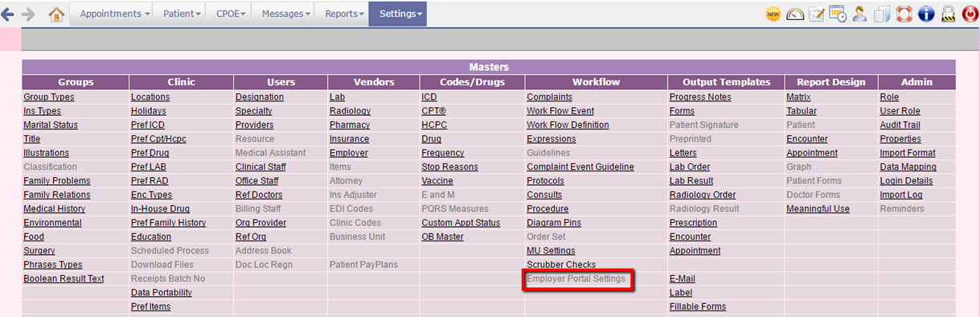Click the compose message envelope icon
This screenshot has height=317, width=980.
(817, 14)
